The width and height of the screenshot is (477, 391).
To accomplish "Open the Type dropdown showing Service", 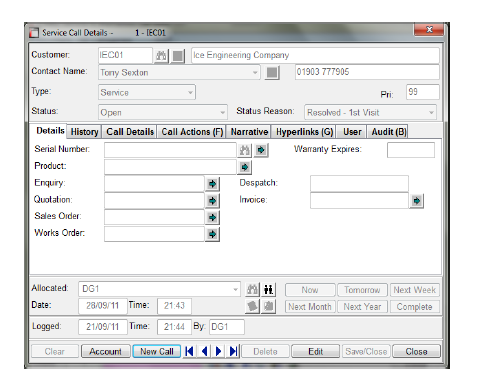I will [x=190, y=92].
